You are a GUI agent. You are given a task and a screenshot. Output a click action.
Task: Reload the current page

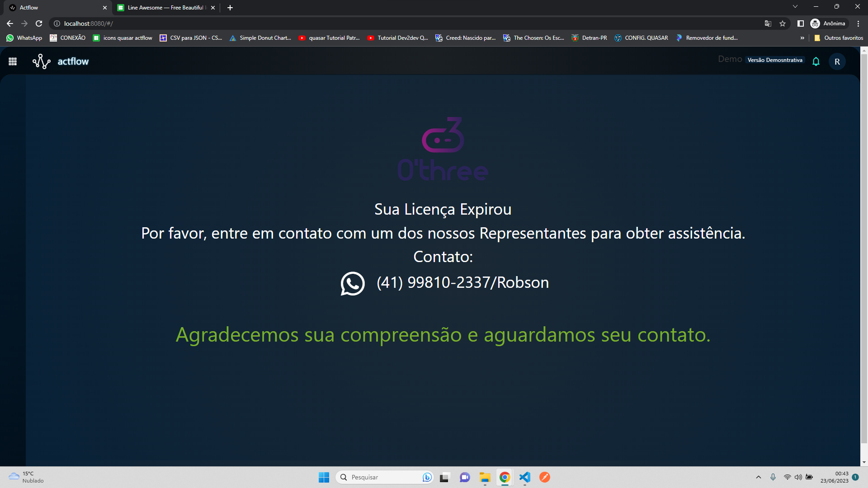coord(39,23)
